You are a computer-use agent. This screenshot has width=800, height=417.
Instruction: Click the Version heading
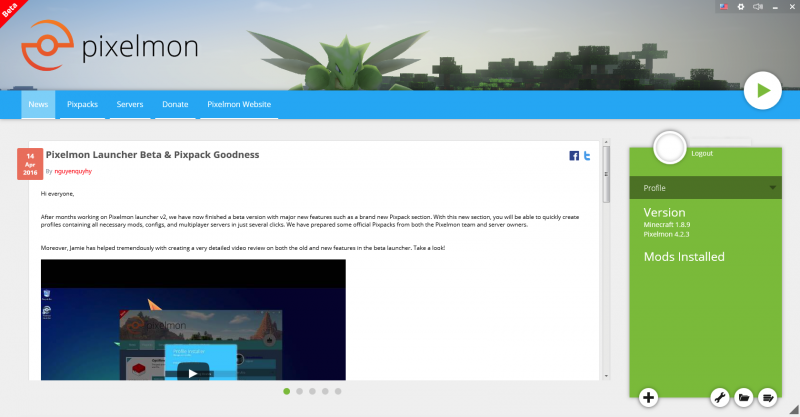(664, 212)
